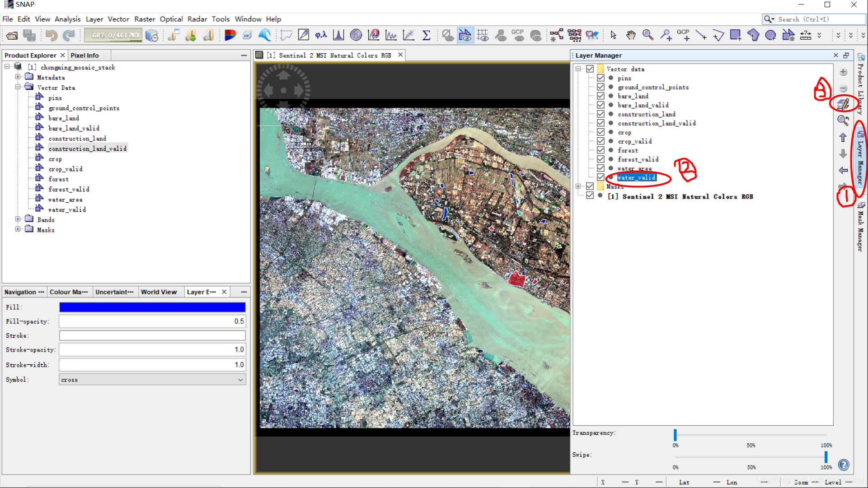868x488 pixels.
Task: Select water_valid in Product Explorer tree
Action: pyautogui.click(x=67, y=209)
